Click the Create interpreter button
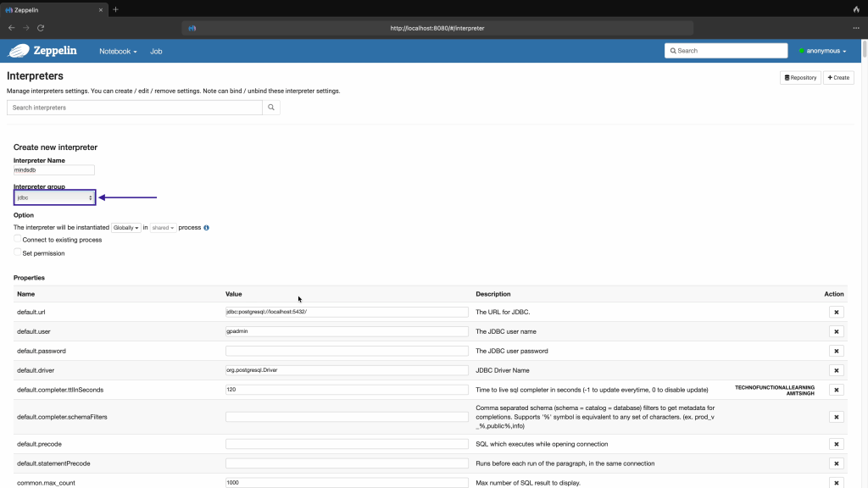The width and height of the screenshot is (868, 488). (x=838, y=78)
